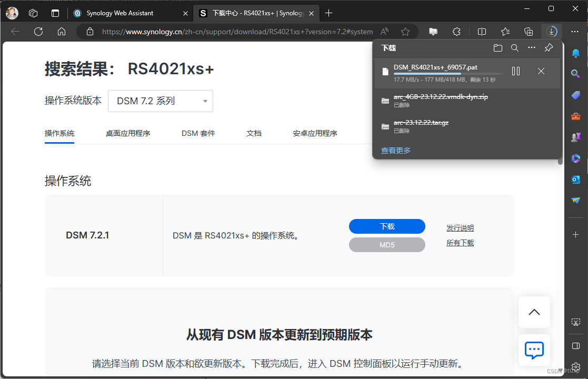The width and height of the screenshot is (588, 379).
Task: Select the 安卓应用程序 tab
Action: click(315, 134)
